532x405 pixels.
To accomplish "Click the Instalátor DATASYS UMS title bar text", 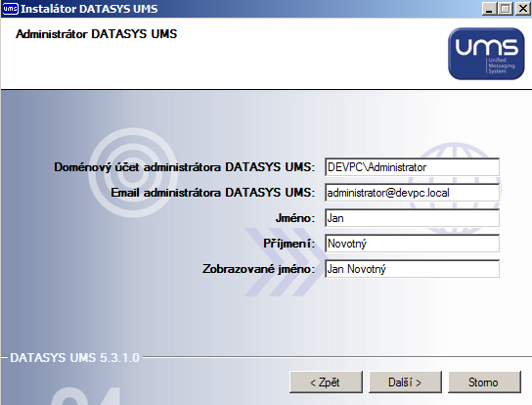I will 89,9.
